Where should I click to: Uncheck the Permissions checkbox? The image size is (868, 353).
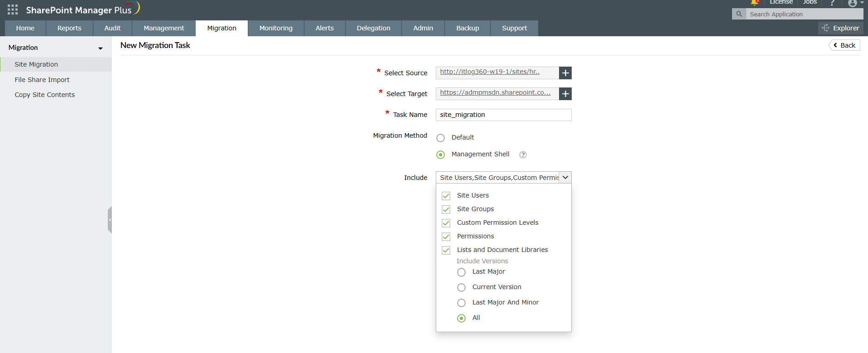tap(446, 237)
